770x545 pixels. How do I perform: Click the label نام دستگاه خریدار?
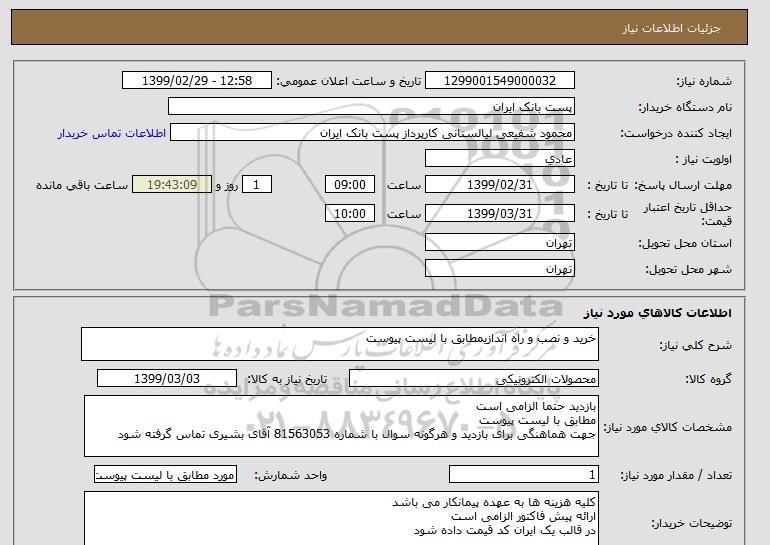[685, 107]
